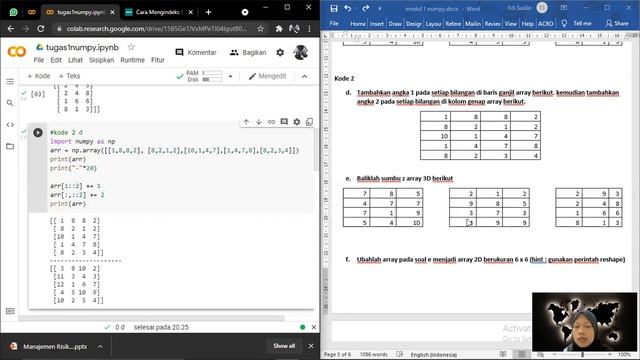Click the Bagikan share button
This screenshot has height=360, width=640.
click(248, 52)
